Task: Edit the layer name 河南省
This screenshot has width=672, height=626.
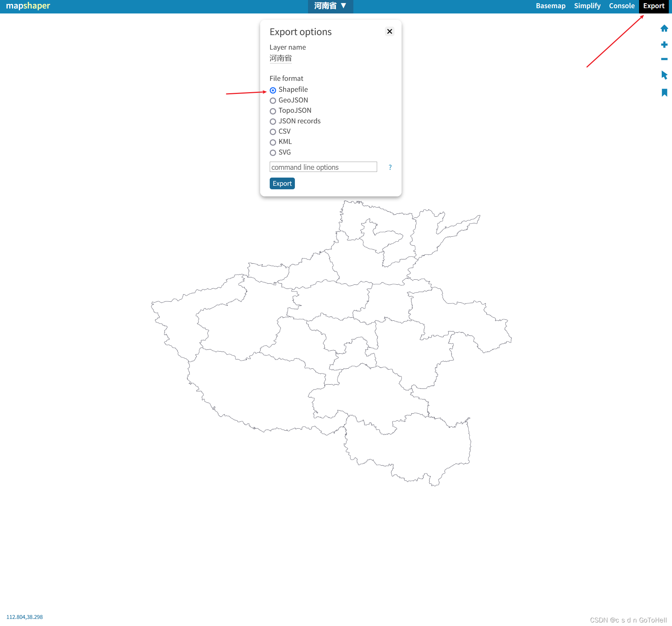Action: [280, 58]
